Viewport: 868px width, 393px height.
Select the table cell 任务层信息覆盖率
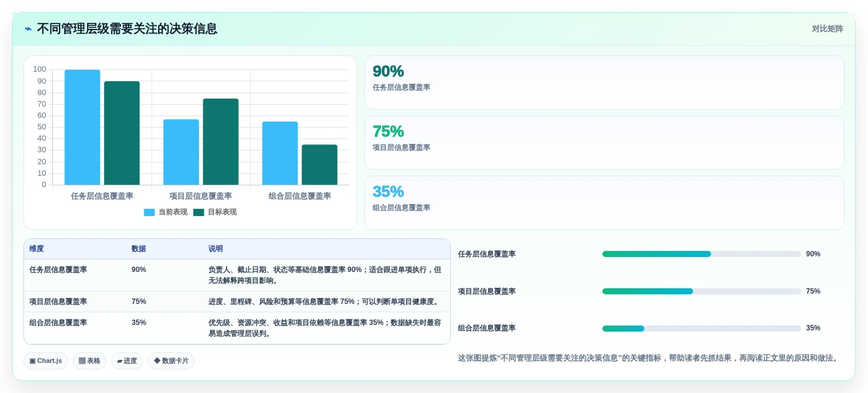coord(58,270)
